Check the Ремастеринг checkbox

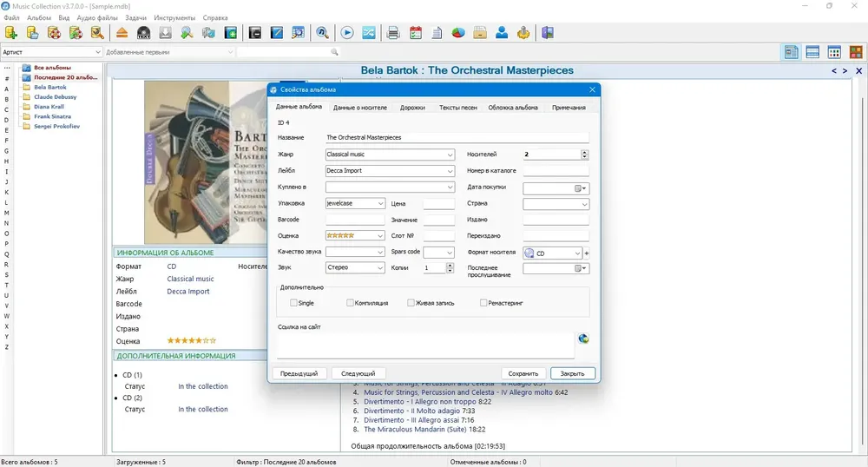point(483,303)
